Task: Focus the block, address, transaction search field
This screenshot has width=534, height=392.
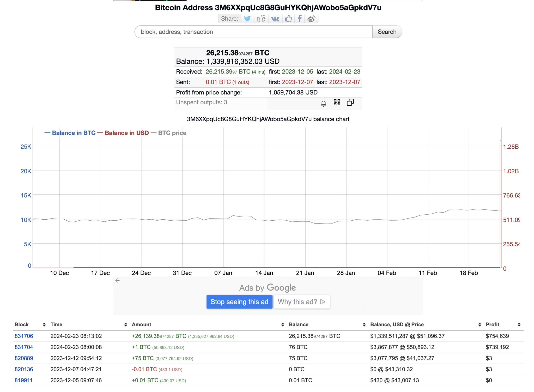Action: (x=253, y=32)
